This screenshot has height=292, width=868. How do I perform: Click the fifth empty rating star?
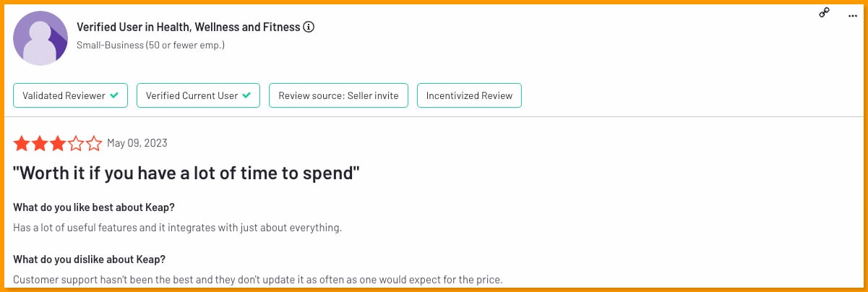pos(94,143)
